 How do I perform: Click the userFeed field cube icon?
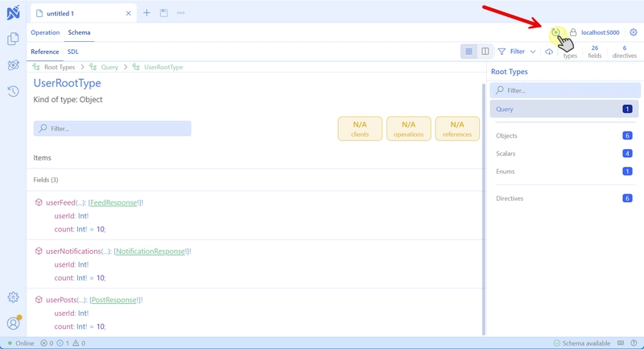pos(39,202)
